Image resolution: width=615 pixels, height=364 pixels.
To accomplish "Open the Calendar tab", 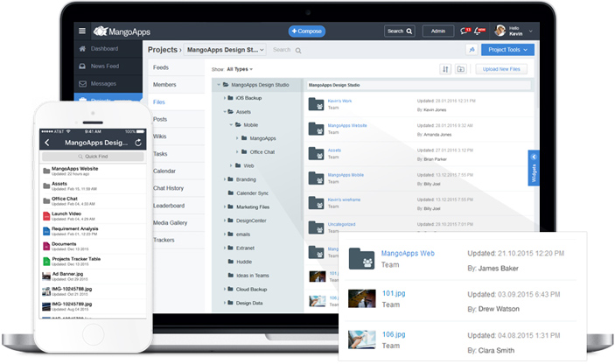I will tap(164, 171).
